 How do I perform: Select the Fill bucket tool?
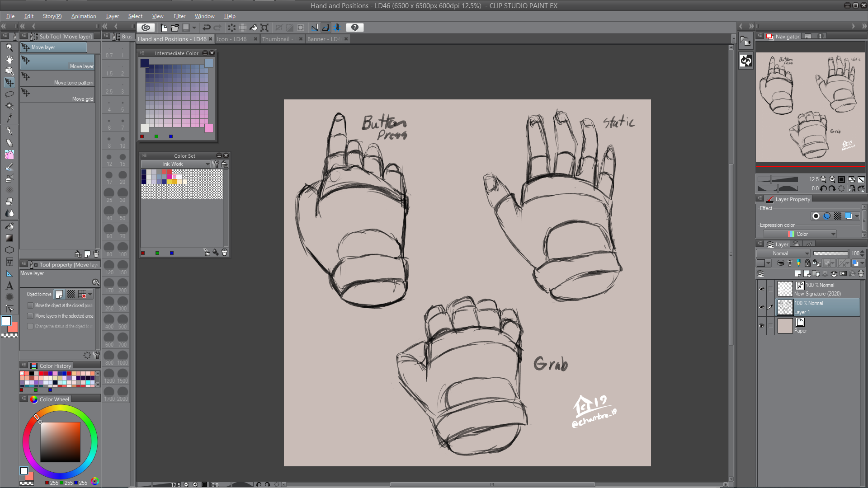coord(9,226)
